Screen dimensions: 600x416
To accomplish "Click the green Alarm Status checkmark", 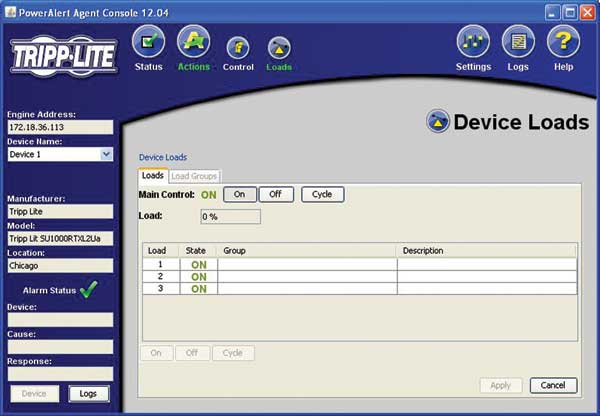I will point(89,289).
